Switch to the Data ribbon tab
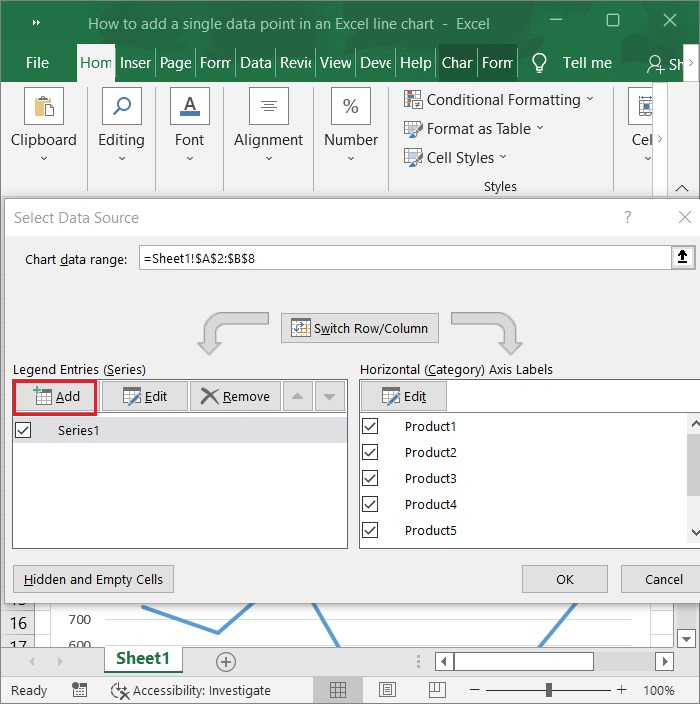 (x=255, y=62)
